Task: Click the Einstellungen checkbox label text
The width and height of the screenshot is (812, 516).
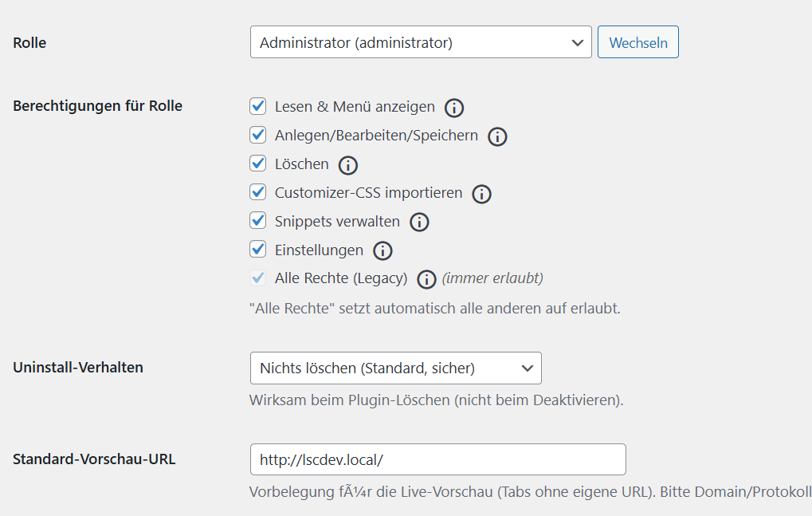Action: point(319,250)
